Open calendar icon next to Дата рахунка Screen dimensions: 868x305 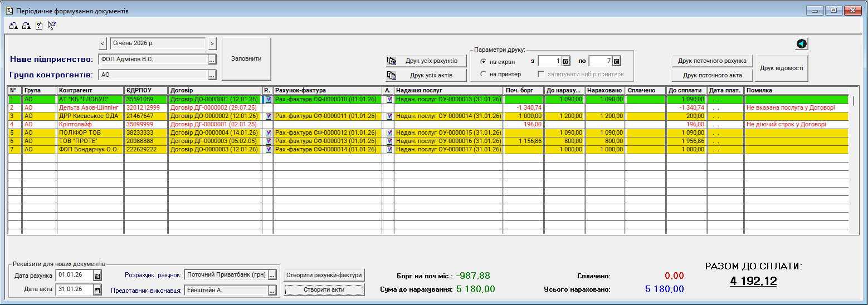(97, 276)
